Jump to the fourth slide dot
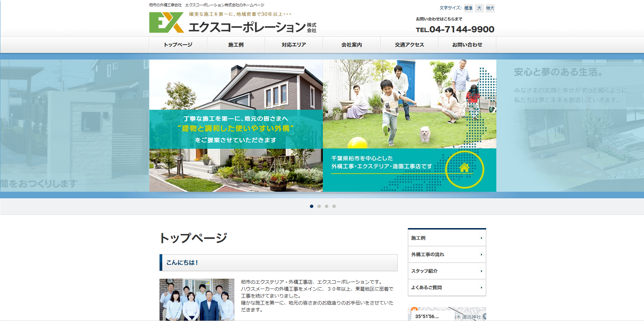644x321 pixels. point(334,206)
